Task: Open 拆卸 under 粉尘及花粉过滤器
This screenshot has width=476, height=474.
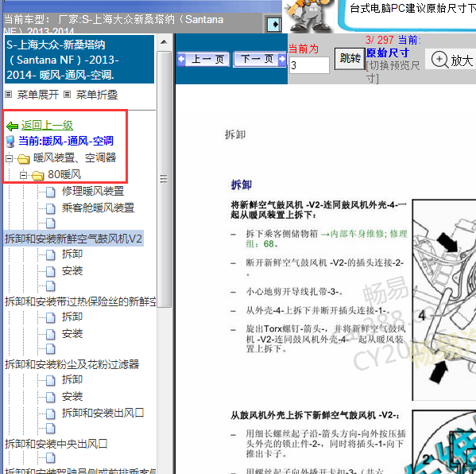Action: (x=72, y=379)
